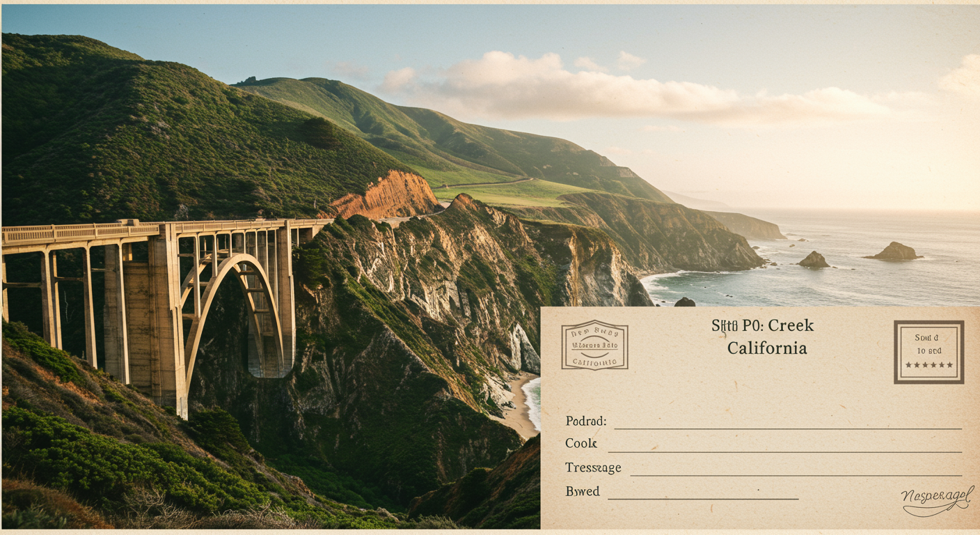Click the short blank line next to Bwved
The image size is (980, 535).
pyautogui.click(x=703, y=499)
